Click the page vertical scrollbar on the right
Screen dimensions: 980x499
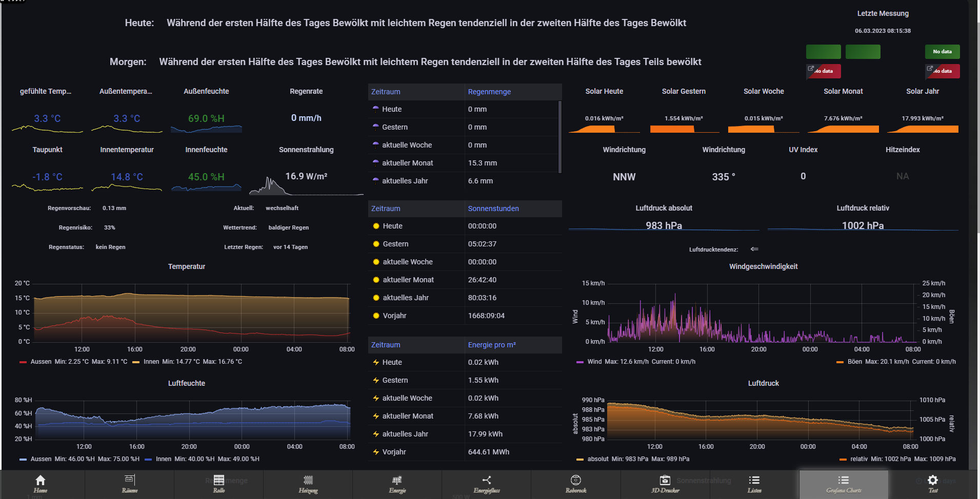tap(978, 128)
